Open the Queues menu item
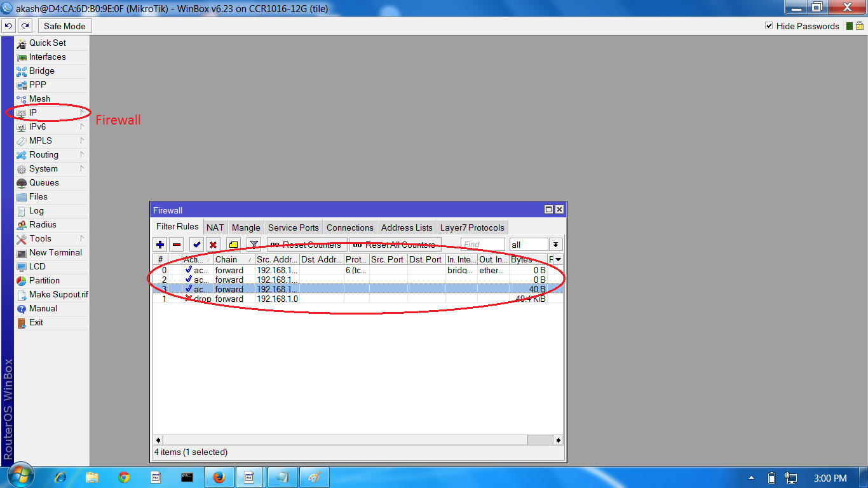This screenshot has height=488, width=868. click(44, 182)
